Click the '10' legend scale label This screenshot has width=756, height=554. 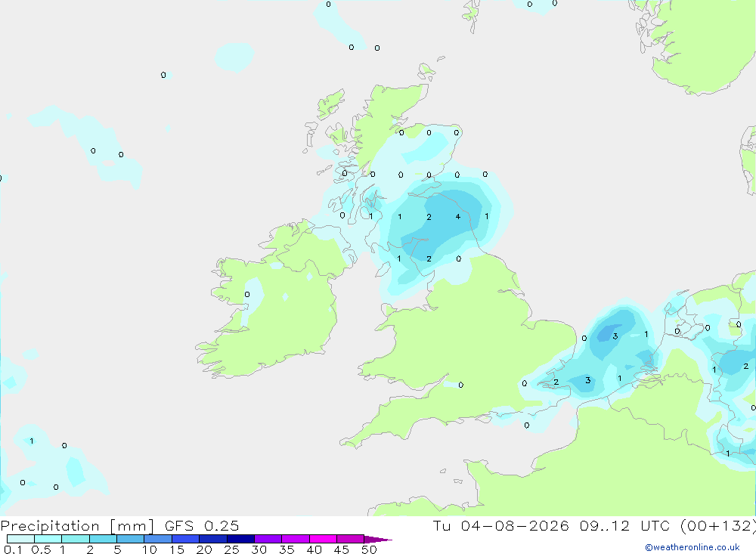pos(150,549)
